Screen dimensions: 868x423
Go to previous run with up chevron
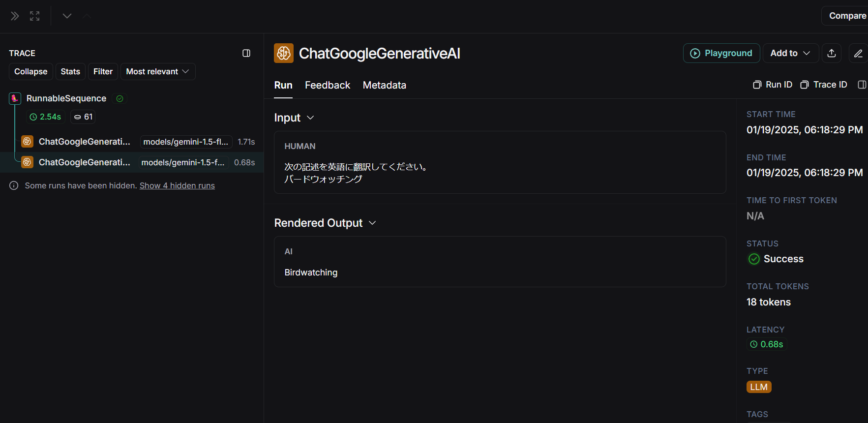point(87,16)
